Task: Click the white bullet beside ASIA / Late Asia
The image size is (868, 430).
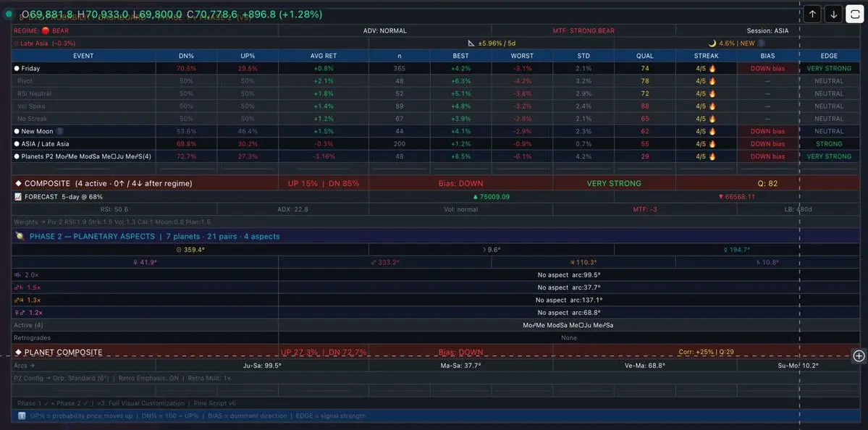Action: [x=17, y=144]
